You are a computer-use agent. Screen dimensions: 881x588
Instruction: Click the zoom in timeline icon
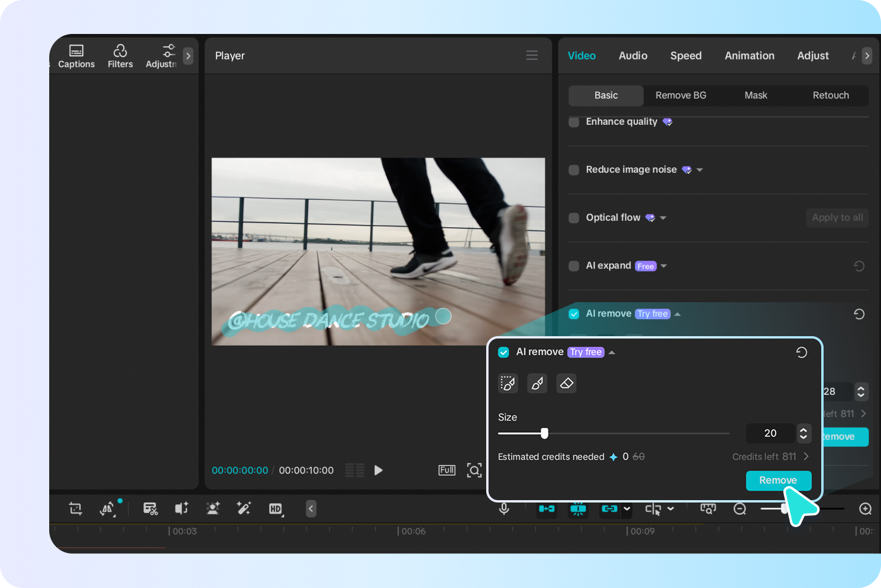pyautogui.click(x=865, y=509)
